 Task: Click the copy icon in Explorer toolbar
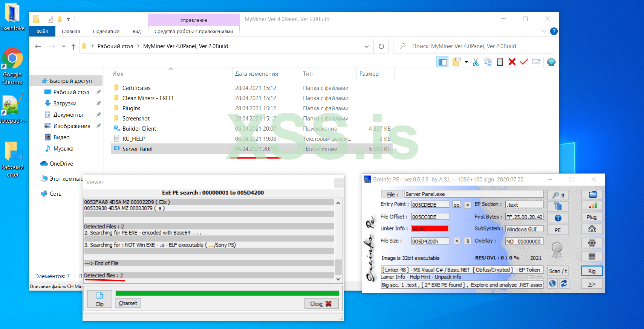488,62
